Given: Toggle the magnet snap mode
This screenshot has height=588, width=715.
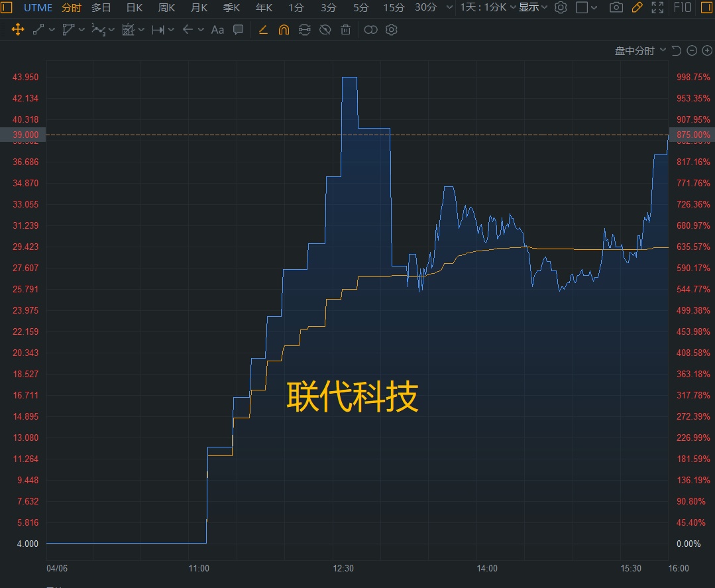Looking at the screenshot, I should (284, 30).
